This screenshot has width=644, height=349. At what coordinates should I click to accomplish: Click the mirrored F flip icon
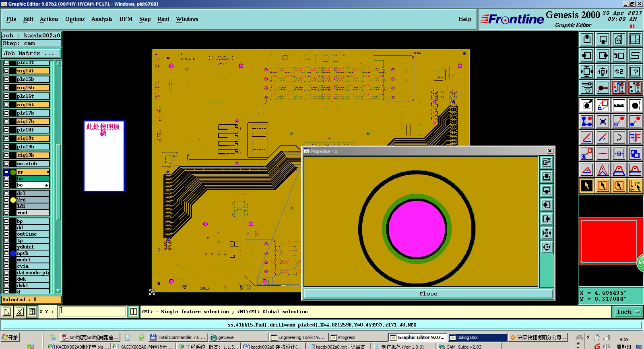click(635, 138)
